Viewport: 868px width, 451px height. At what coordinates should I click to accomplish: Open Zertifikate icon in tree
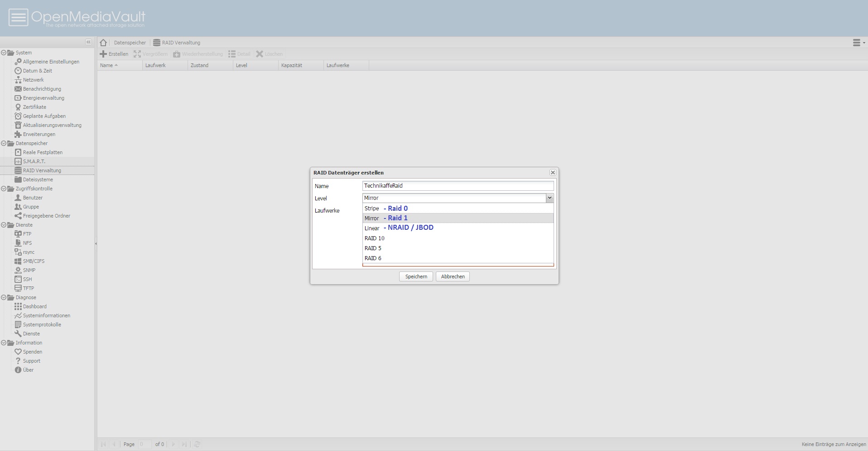pos(18,107)
